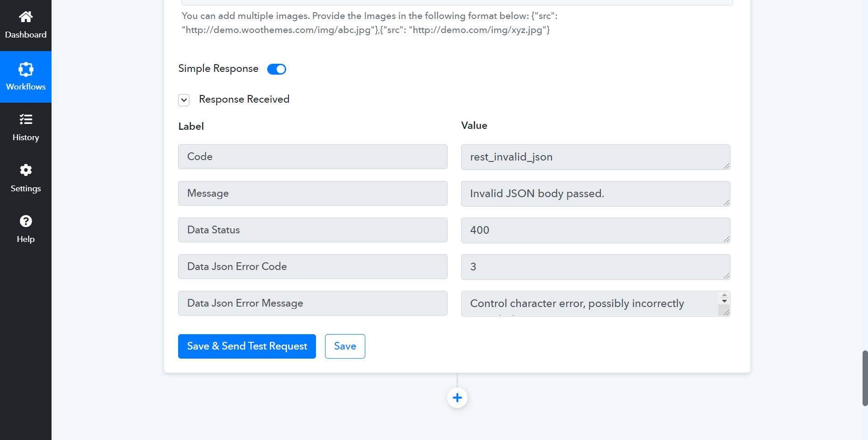The height and width of the screenshot is (440, 868).
Task: Open the History list icon
Action: click(26, 119)
